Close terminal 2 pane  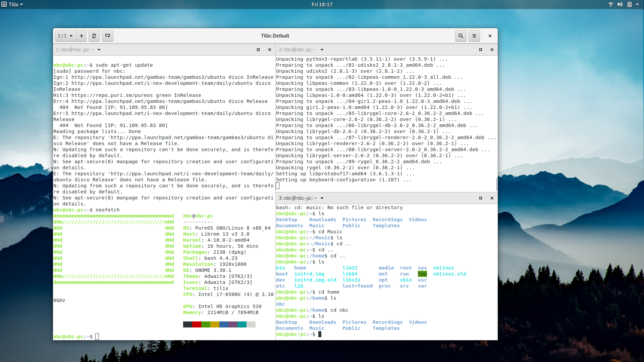point(492,50)
